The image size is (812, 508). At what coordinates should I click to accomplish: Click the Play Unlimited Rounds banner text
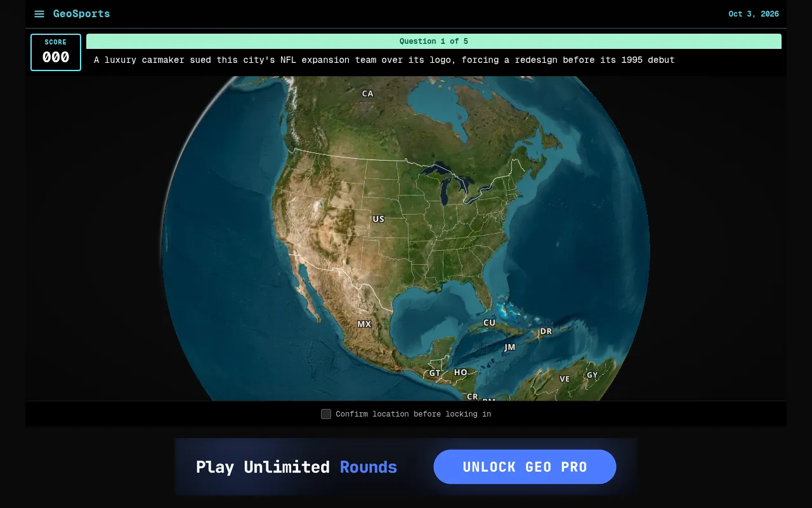(x=296, y=467)
